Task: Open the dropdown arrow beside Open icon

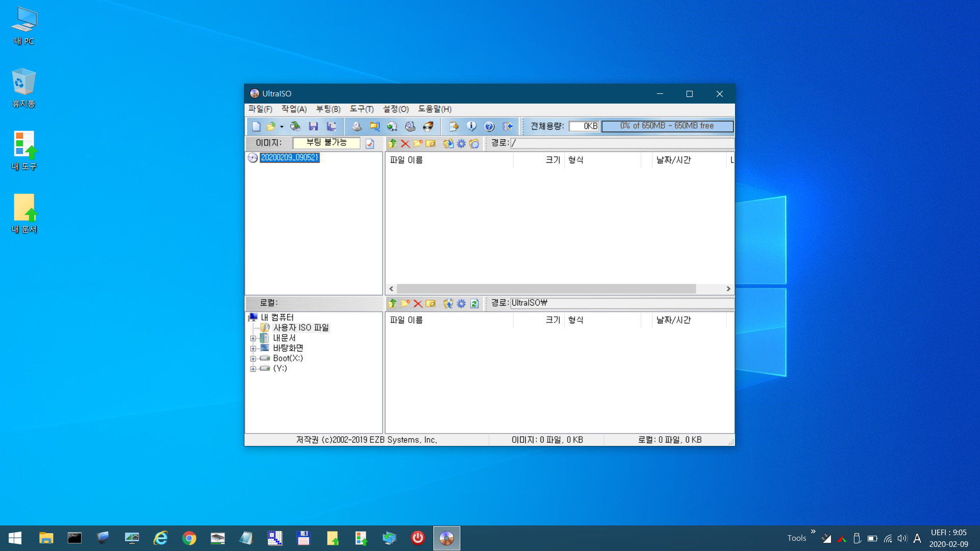Action: click(x=282, y=127)
